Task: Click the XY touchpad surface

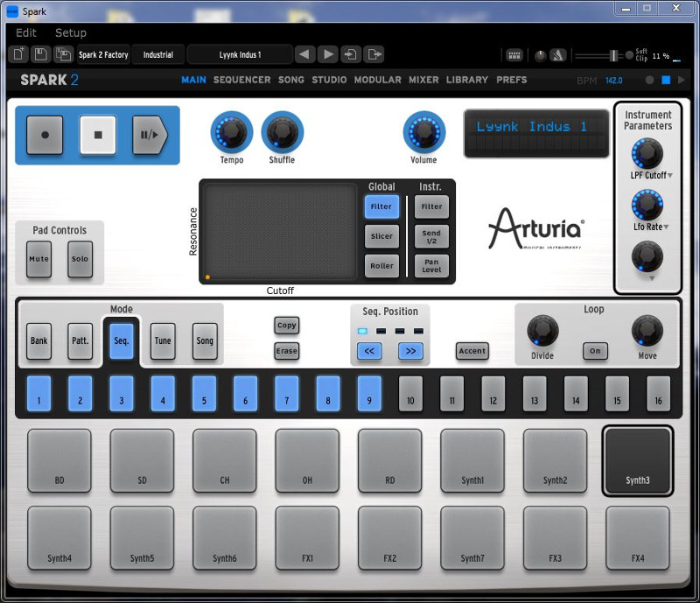Action: [280, 232]
